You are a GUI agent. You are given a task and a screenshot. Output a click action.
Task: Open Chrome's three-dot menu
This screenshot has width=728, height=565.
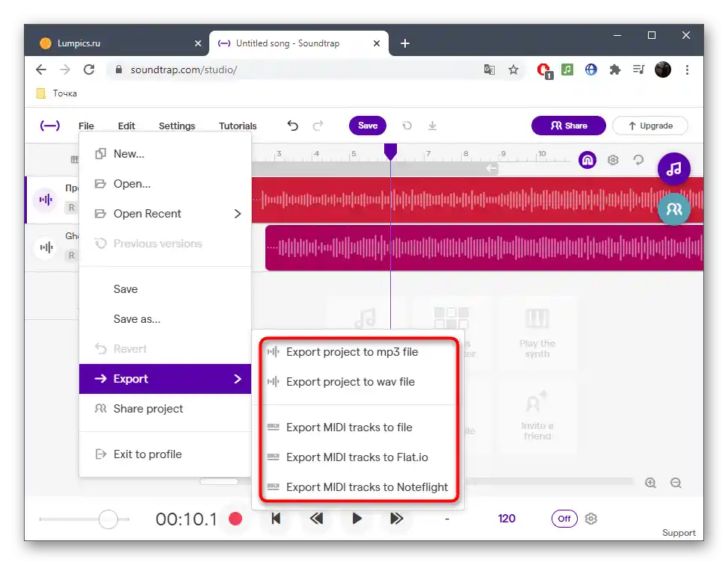click(687, 70)
